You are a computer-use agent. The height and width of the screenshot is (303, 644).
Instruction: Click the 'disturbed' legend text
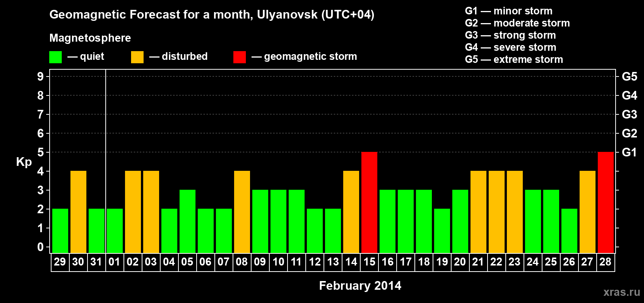pos(185,56)
